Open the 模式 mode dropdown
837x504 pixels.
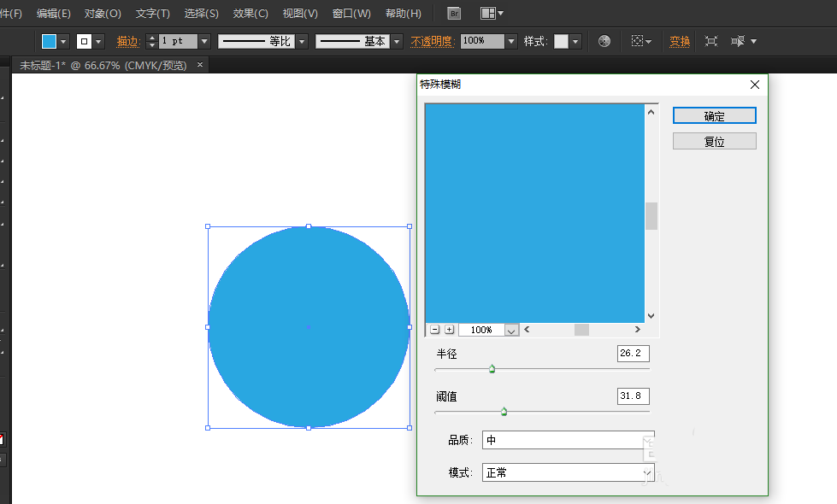(x=568, y=472)
